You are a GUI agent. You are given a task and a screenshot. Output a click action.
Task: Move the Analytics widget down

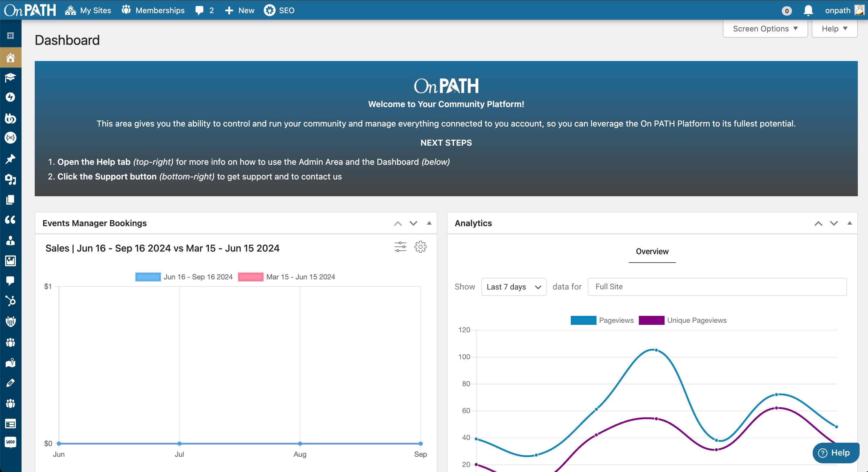834,223
